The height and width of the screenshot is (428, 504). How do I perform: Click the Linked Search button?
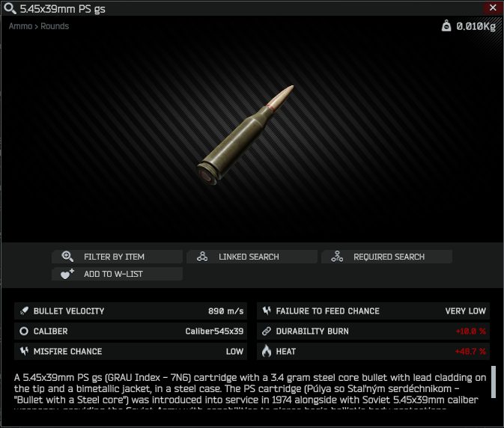(x=252, y=257)
